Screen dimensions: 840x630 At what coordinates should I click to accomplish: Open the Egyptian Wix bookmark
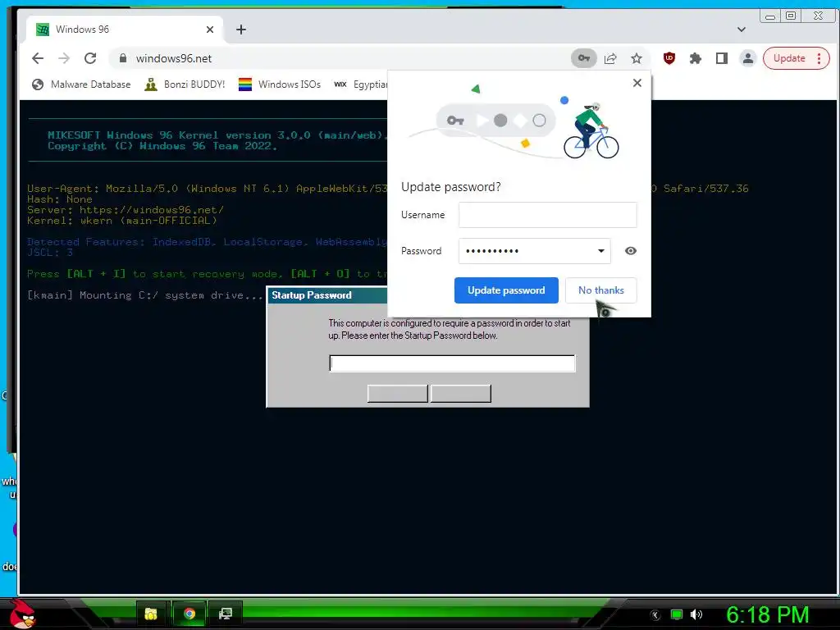(x=360, y=84)
